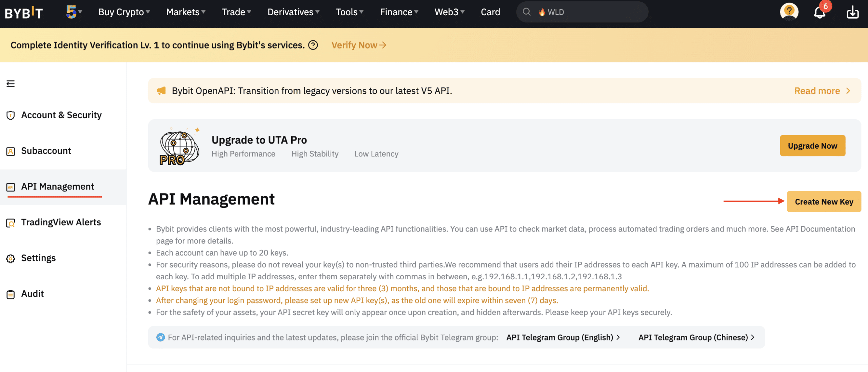Image resolution: width=868 pixels, height=372 pixels.
Task: Open the notifications bell
Action: (820, 13)
